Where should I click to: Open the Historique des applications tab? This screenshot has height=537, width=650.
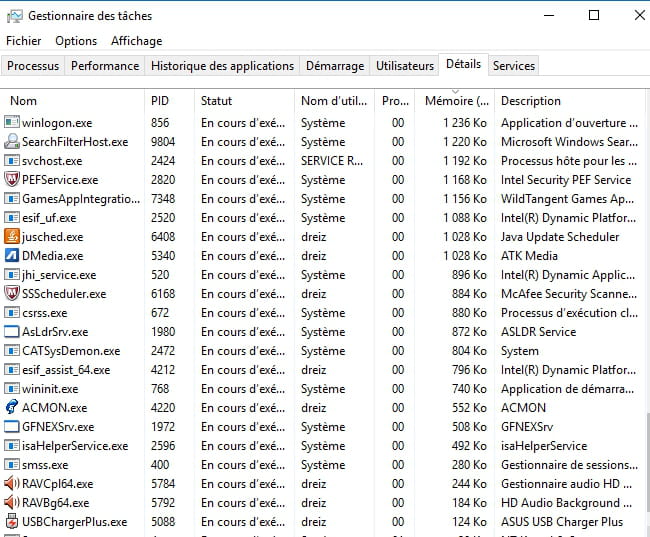222,66
